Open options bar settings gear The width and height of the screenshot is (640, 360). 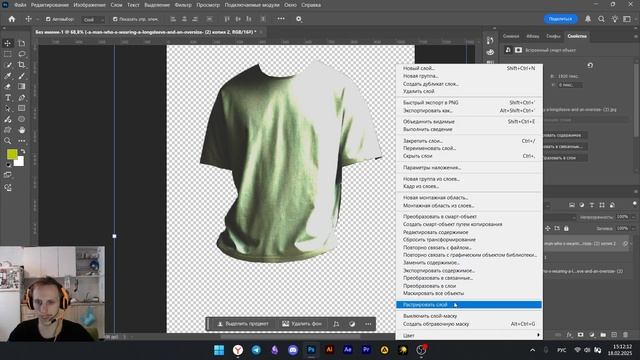[x=299, y=19]
